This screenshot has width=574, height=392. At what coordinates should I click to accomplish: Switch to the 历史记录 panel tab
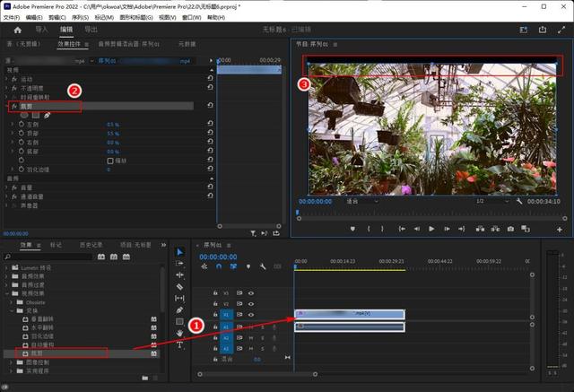coord(91,245)
